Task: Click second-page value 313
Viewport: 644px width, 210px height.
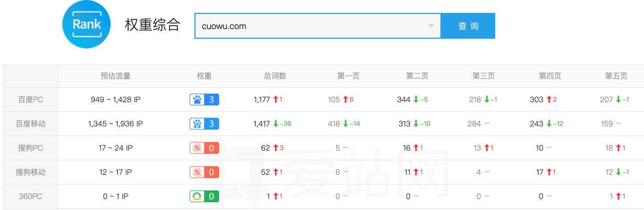Action: point(405,124)
